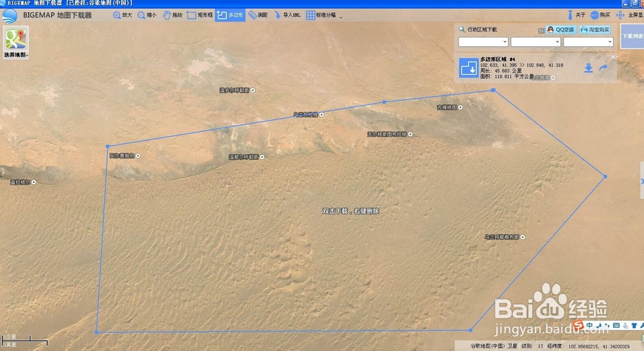Click the bottom-left polygon vertex handle

tap(97, 332)
